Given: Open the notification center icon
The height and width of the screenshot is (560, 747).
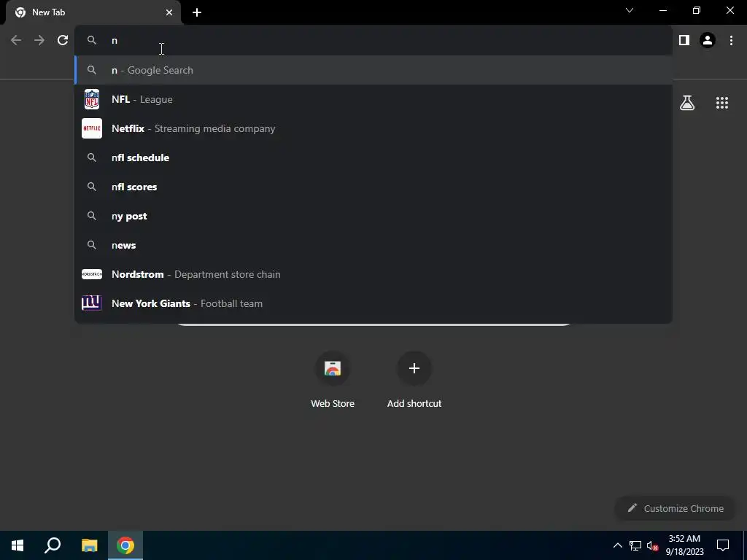Looking at the screenshot, I should [x=723, y=545].
